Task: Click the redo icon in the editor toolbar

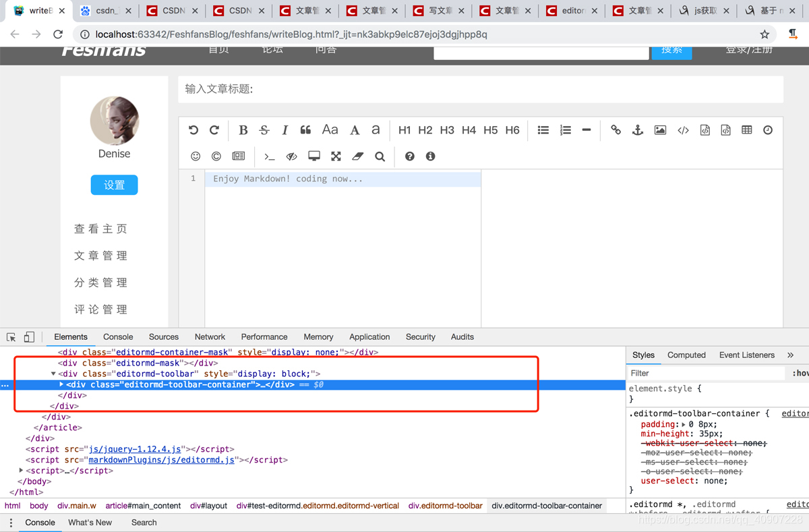Action: click(214, 130)
